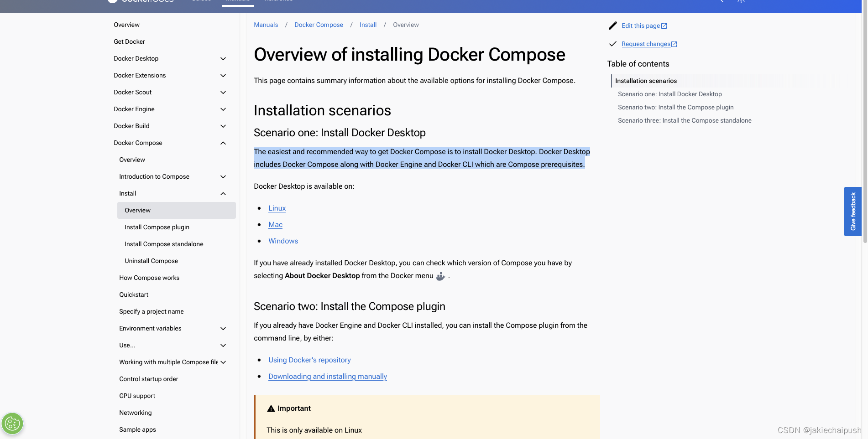
Task: Click the Overview of installing Docker Compose heading
Action: point(409,55)
